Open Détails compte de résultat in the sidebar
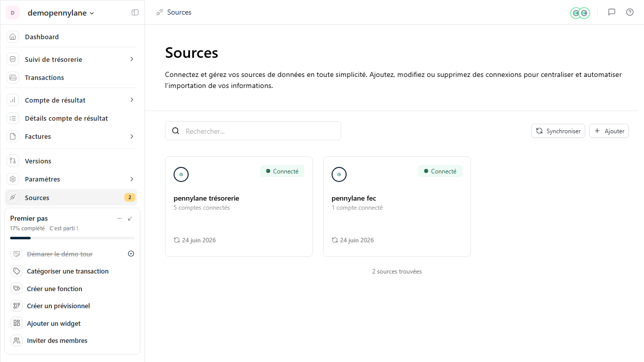The image size is (644, 362). coord(71,118)
